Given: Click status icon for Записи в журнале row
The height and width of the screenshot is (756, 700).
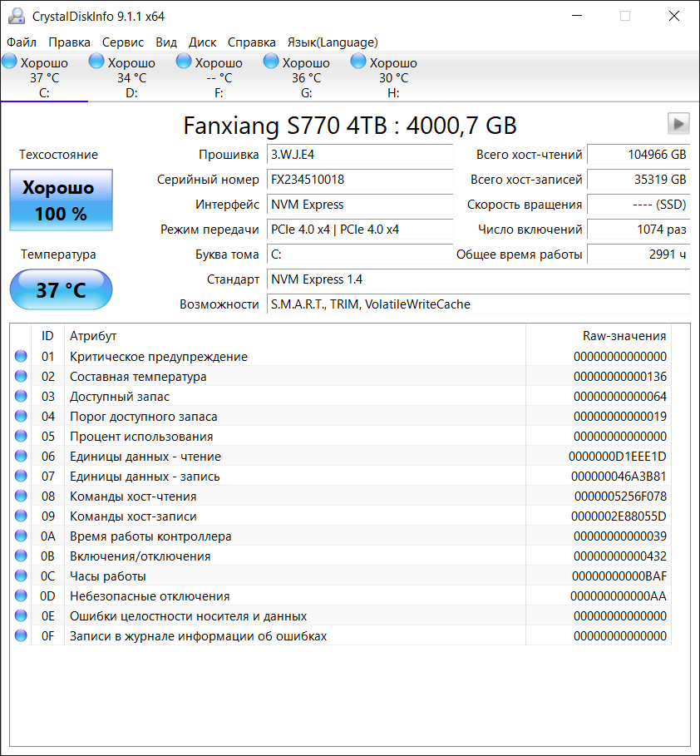Looking at the screenshot, I should (21, 636).
